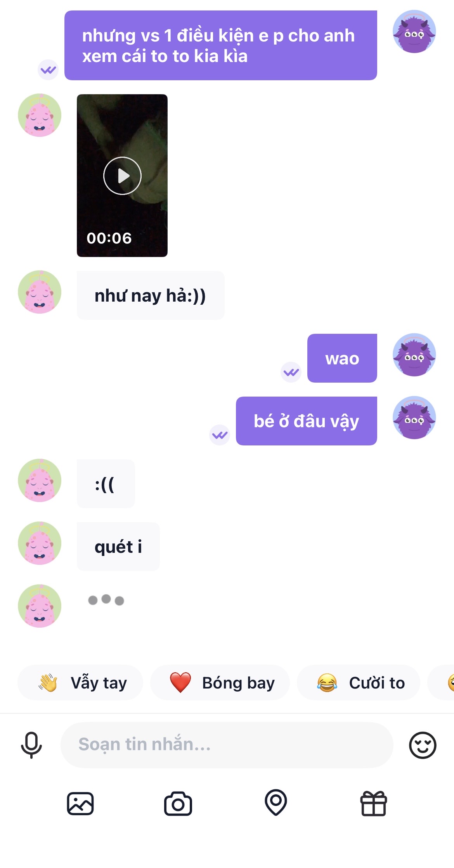
Task: Select the ":((" message bubble
Action: 106,484
